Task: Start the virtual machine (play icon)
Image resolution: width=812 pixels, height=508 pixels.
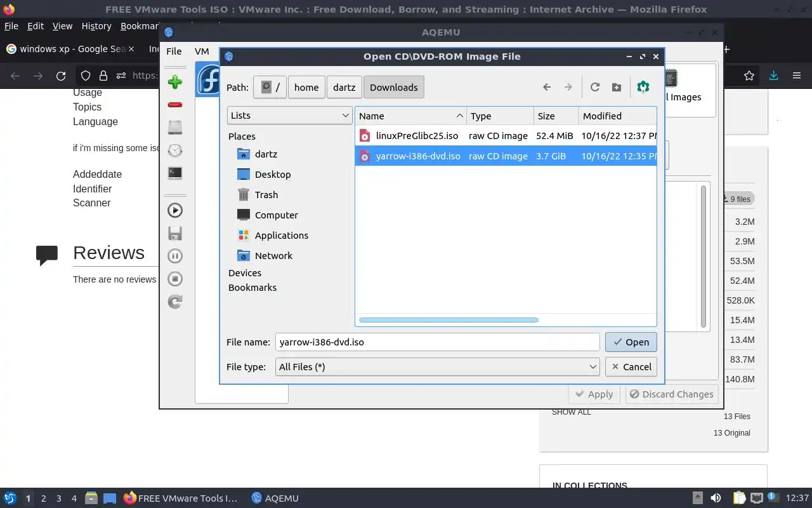Action: [175, 210]
